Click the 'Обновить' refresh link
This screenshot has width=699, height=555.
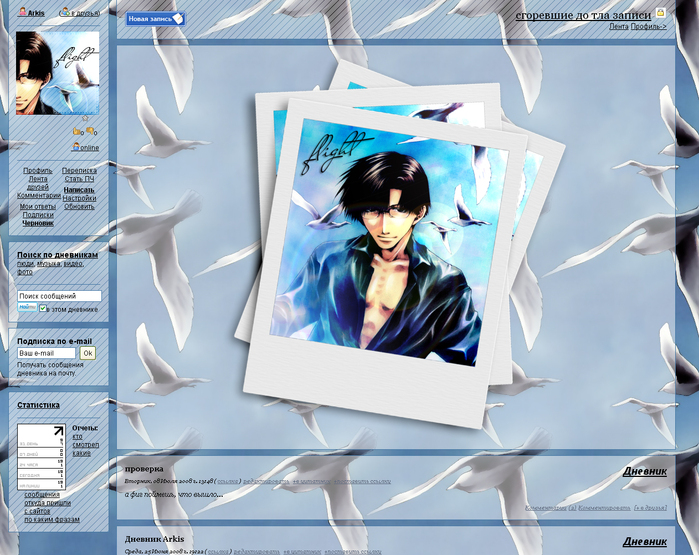[x=79, y=206]
